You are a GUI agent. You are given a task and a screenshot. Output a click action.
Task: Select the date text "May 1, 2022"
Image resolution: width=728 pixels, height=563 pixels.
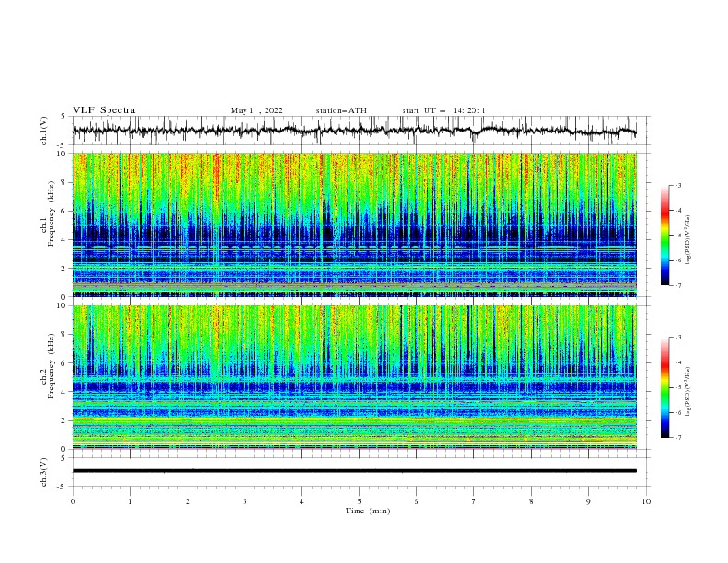pos(256,110)
